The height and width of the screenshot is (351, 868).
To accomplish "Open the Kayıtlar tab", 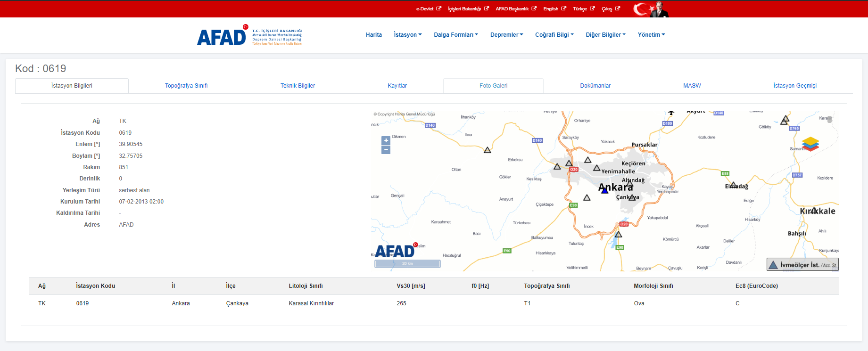I will pyautogui.click(x=397, y=86).
